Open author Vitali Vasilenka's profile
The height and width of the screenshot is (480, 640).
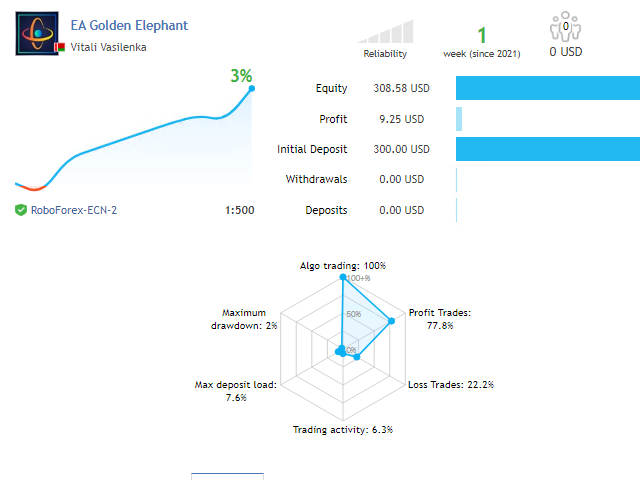[108, 47]
